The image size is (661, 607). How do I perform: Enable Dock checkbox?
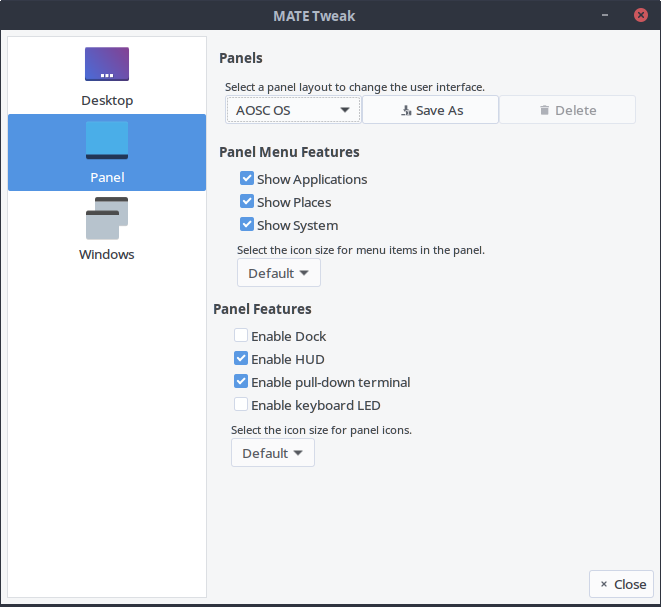[x=241, y=336]
